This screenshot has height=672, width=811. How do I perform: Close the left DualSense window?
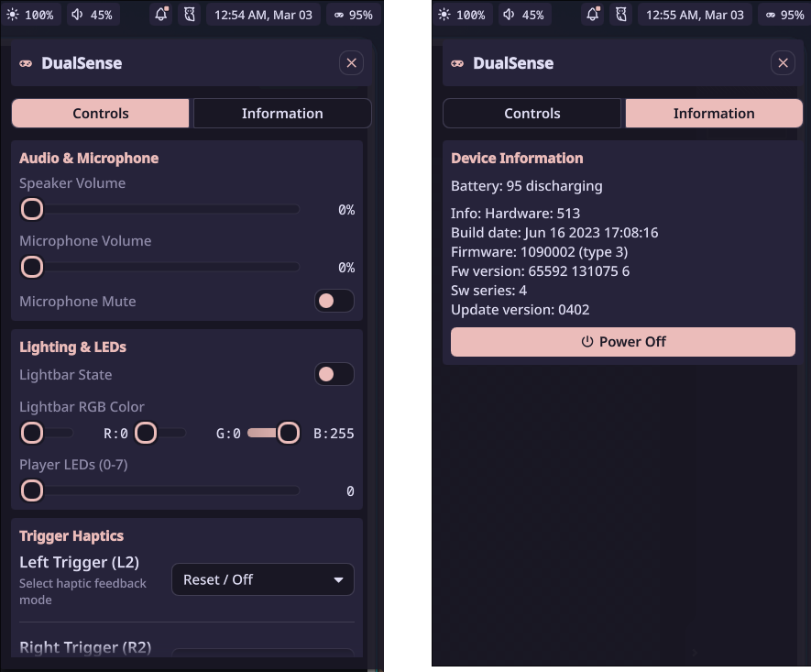[x=351, y=63]
